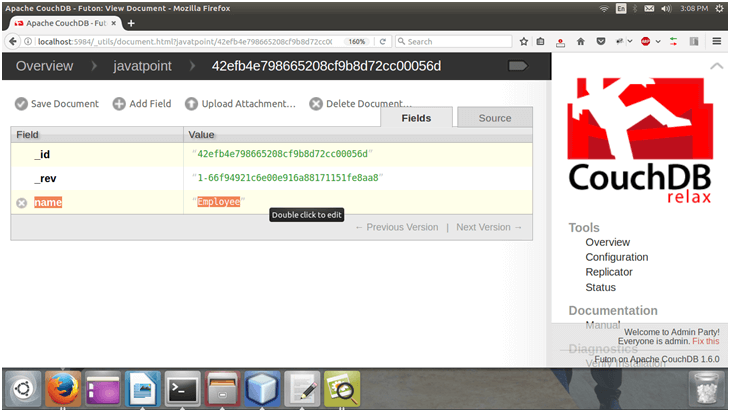The width and height of the screenshot is (730, 412).
Task: Open the system settings gear in top bar
Action: 719,8
